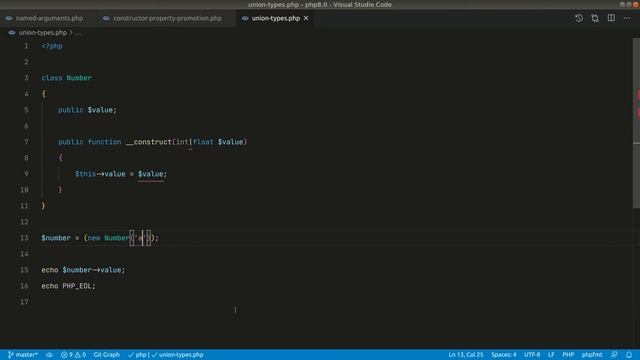Open changes compare icon in the editor toolbar
This screenshot has height=360, width=640.
tap(595, 18)
